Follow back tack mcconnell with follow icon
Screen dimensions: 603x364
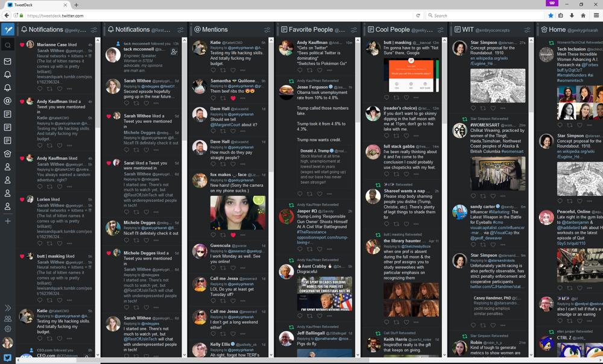tap(174, 51)
